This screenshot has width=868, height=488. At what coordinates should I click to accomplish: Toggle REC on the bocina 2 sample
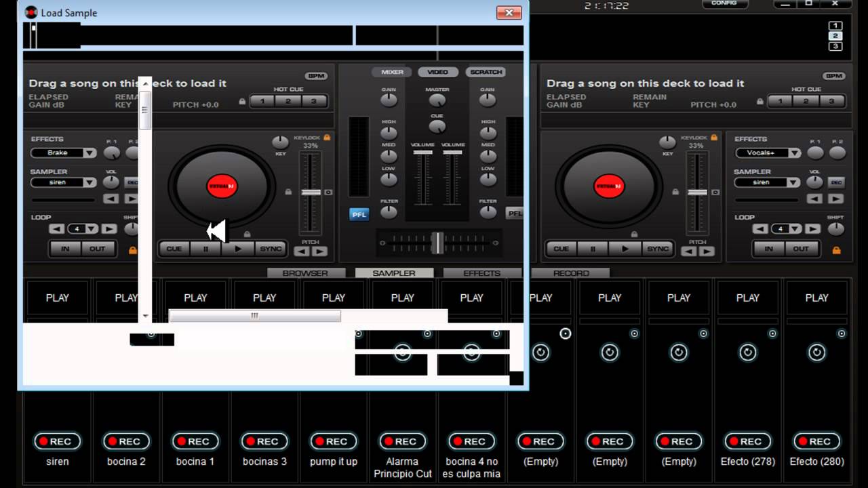[126, 441]
